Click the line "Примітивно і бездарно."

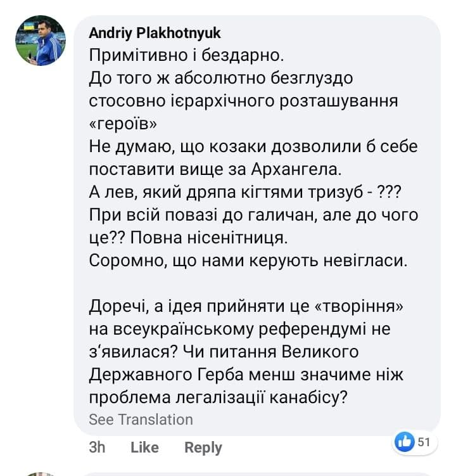tap(179, 56)
